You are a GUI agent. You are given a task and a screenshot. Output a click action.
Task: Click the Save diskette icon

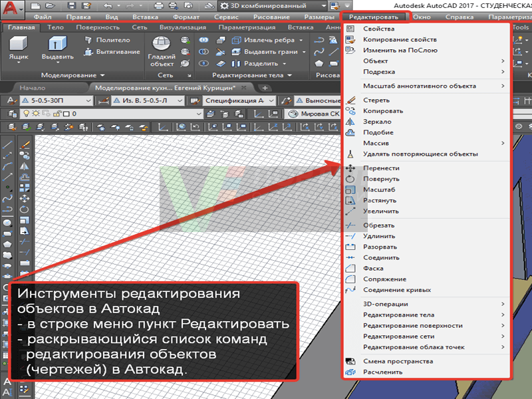71,5
